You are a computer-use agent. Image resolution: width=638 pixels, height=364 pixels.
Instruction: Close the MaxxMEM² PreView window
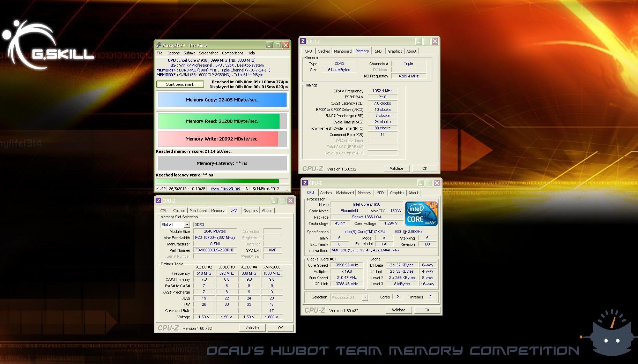point(285,45)
